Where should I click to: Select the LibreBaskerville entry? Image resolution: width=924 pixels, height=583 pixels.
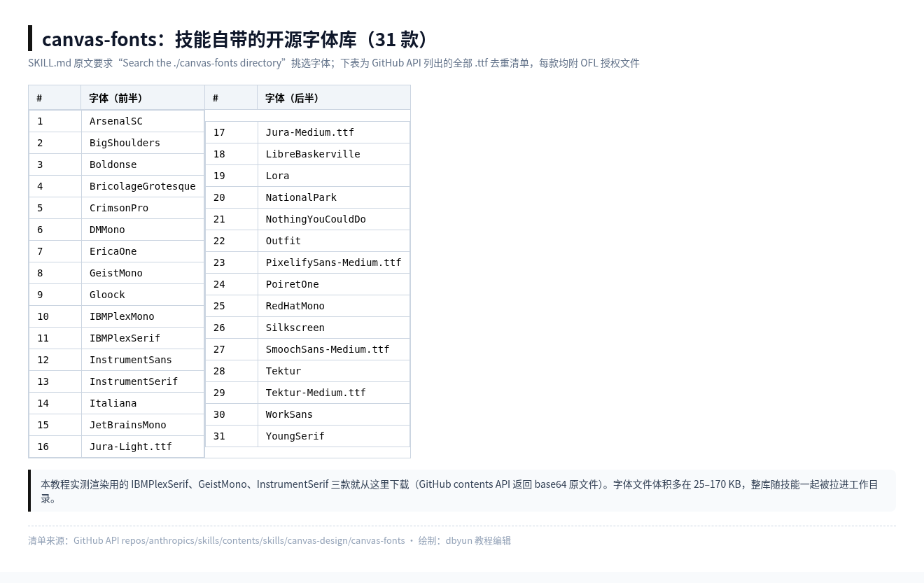[x=333, y=154]
